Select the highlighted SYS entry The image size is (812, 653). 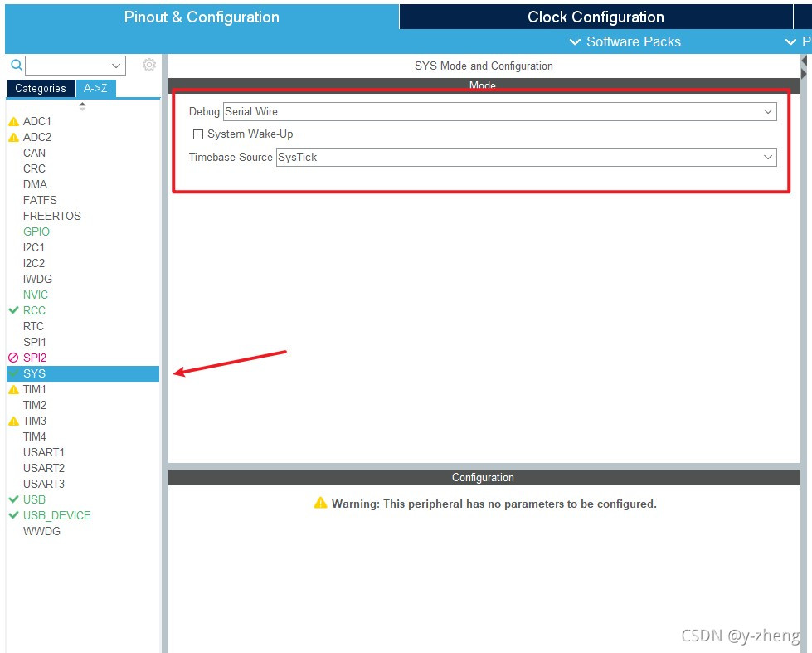83,373
